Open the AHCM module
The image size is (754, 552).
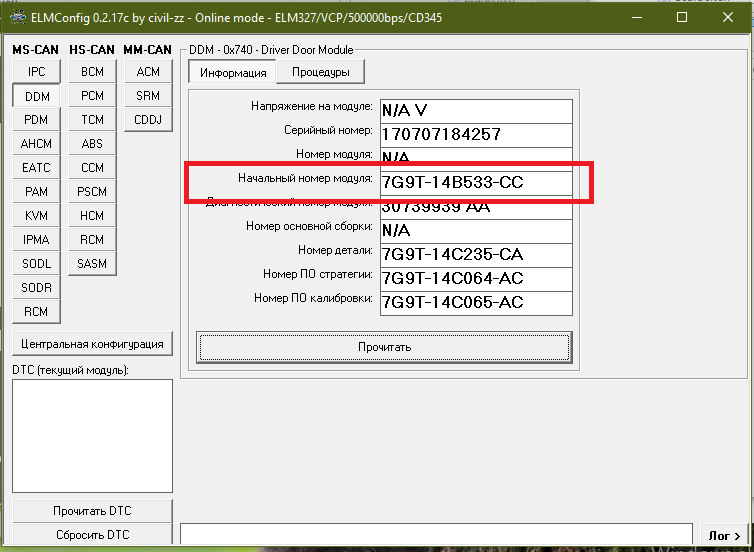tap(37, 144)
